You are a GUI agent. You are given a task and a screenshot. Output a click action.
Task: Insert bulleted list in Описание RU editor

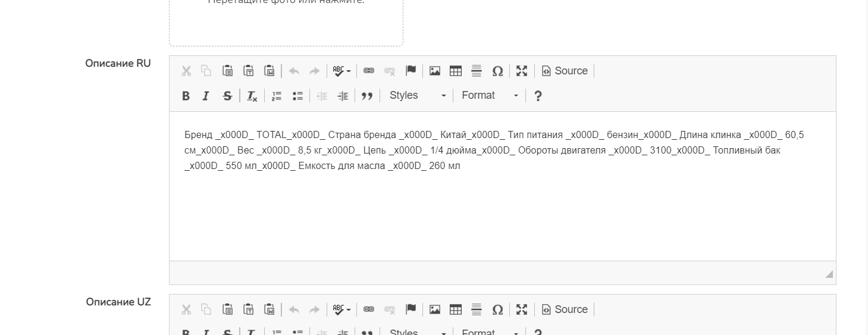point(297,96)
